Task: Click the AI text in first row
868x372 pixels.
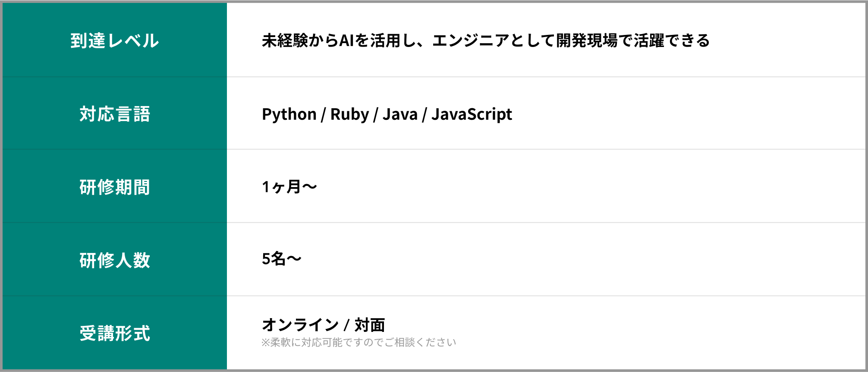Action: tap(346, 41)
